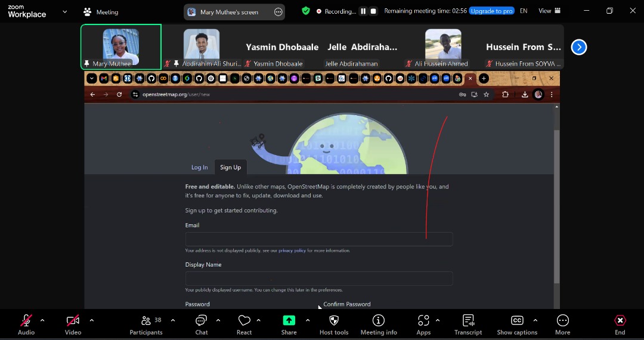The height and width of the screenshot is (340, 644).
Task: Click Upgrade to pro button
Action: point(491,11)
